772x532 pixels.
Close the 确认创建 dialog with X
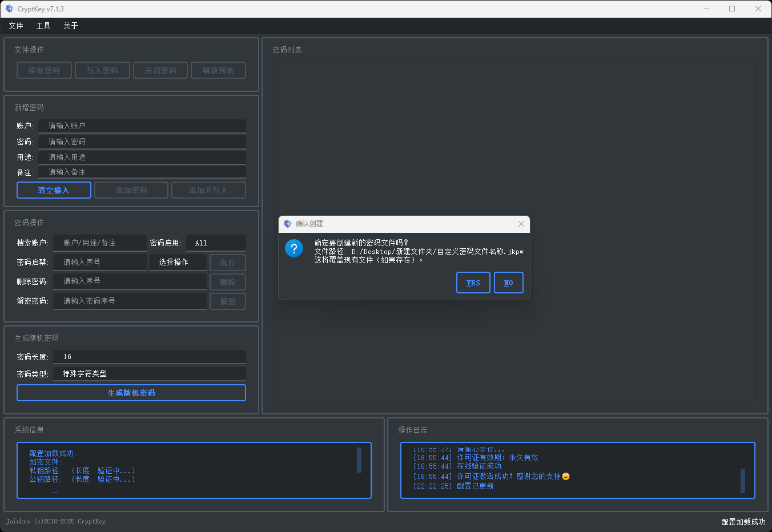(x=521, y=224)
